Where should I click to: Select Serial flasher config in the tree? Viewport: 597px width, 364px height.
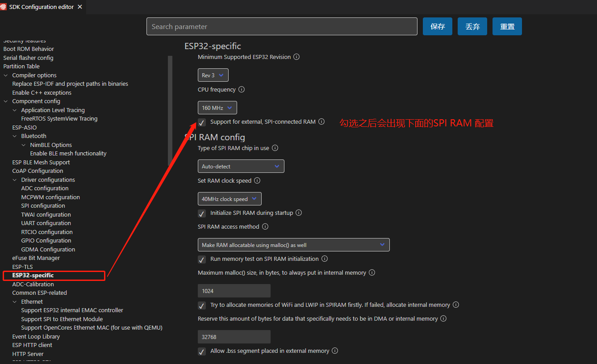28,58
